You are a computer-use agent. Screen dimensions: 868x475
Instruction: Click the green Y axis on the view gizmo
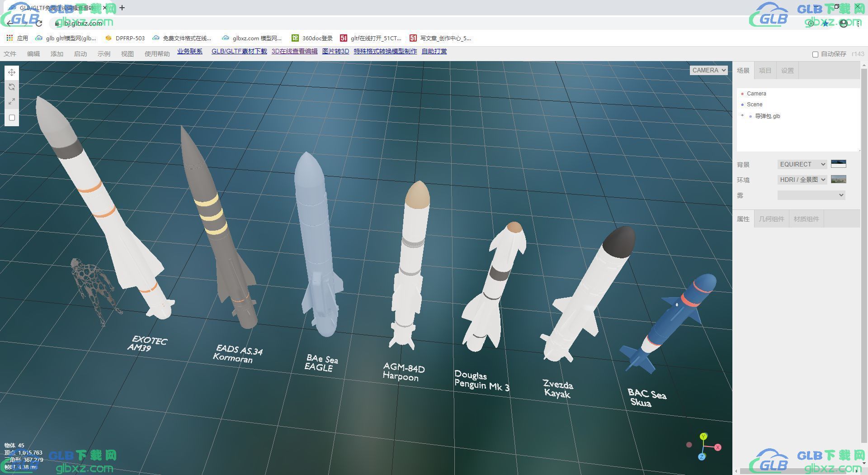(703, 436)
